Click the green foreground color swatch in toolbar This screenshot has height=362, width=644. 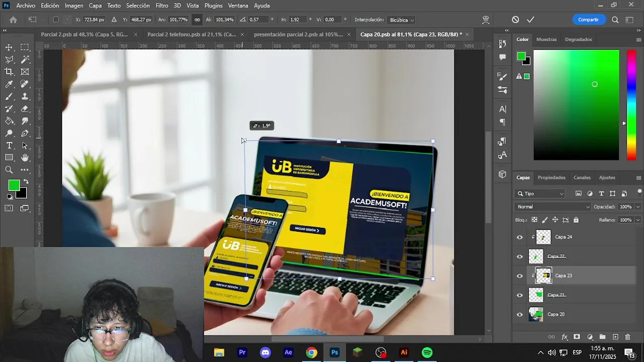tap(14, 186)
